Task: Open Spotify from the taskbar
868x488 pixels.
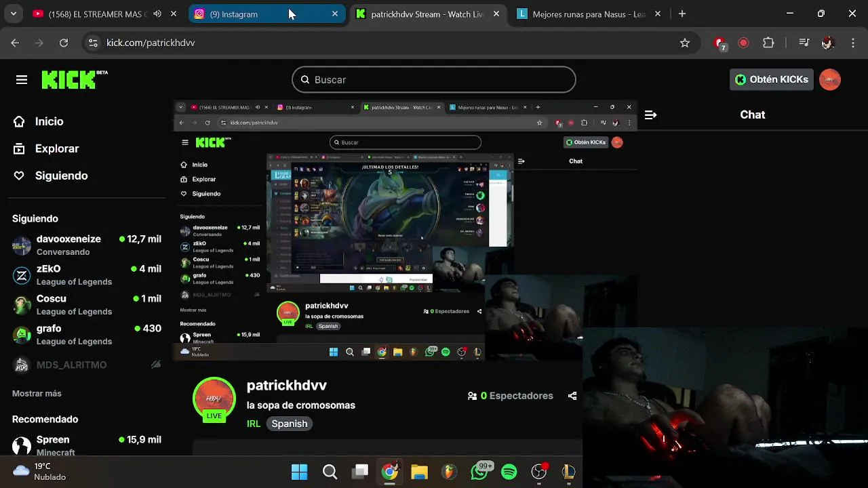Action: (509, 472)
